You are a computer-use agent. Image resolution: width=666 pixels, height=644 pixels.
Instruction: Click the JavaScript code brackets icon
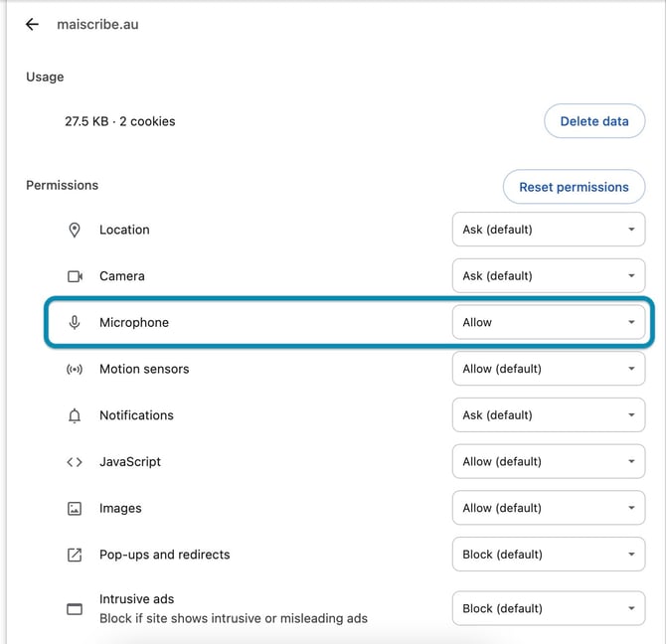75,462
